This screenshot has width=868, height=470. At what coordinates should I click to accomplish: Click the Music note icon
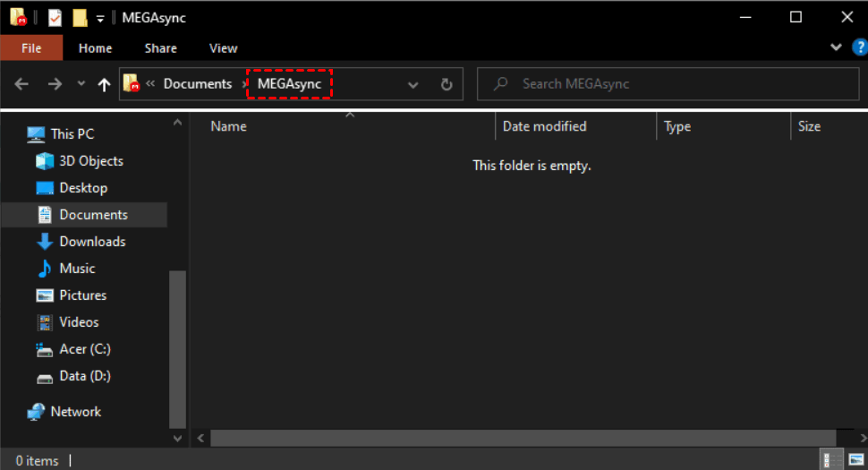tap(45, 269)
